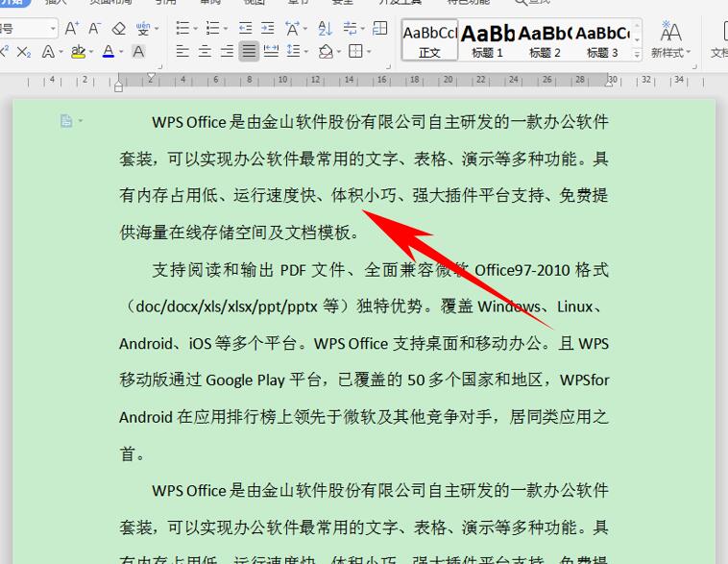Click the line spacing icon

click(293, 51)
